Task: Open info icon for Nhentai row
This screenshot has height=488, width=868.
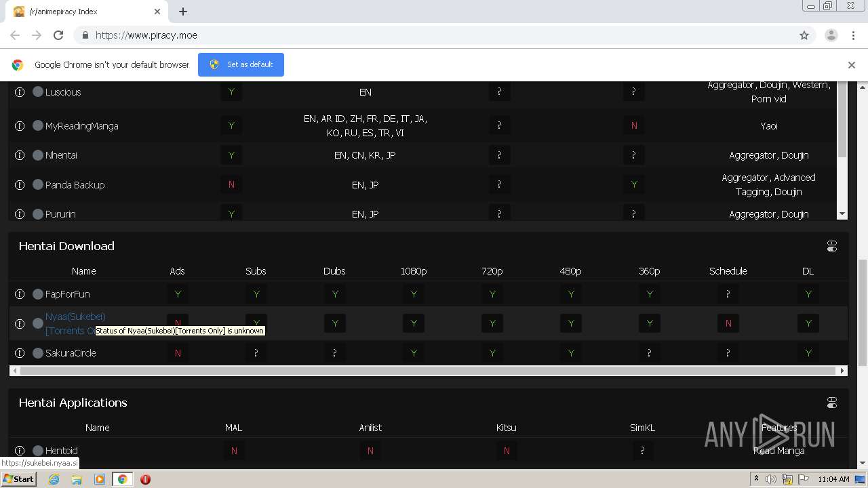Action: tap(20, 155)
